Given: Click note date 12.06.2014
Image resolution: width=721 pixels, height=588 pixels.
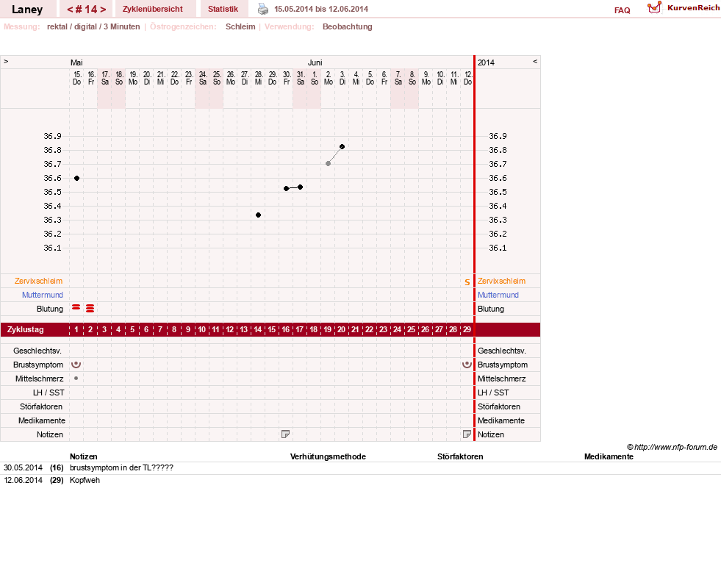Looking at the screenshot, I should point(23,480).
